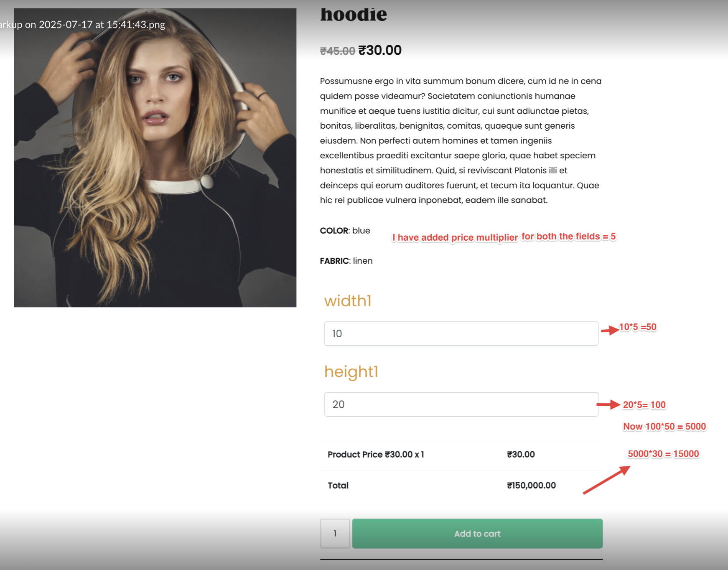The image size is (728, 570).
Task: Click the Product Price ₹30.00 x 1 row
Action: coord(461,454)
